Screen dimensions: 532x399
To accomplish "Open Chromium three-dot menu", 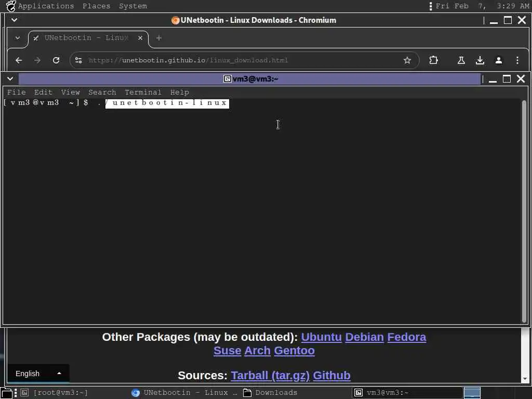I will pyautogui.click(x=517, y=60).
